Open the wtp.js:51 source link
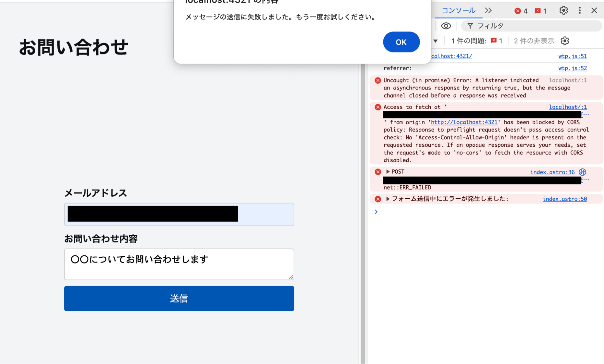604x364 pixels. (572, 56)
